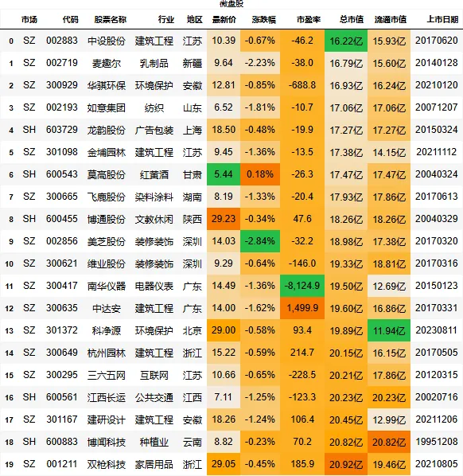Select stock name 博闻科技
Viewport: 463px width, 476px height.
[107, 443]
